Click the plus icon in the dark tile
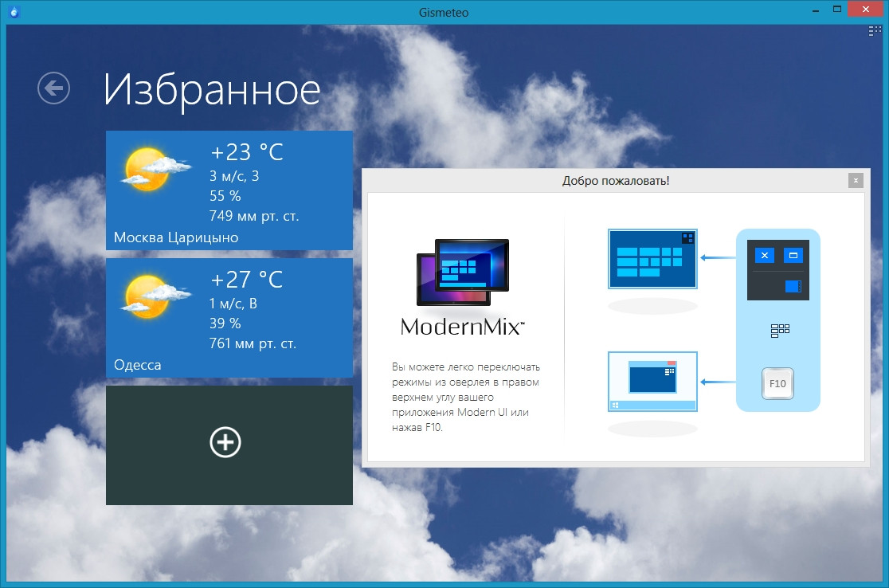 [225, 442]
